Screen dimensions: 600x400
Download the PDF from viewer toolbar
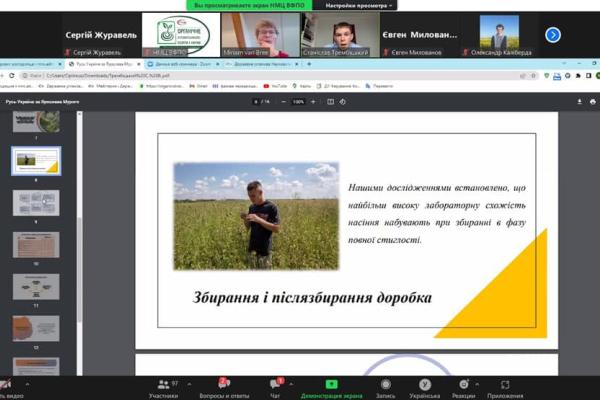click(579, 102)
